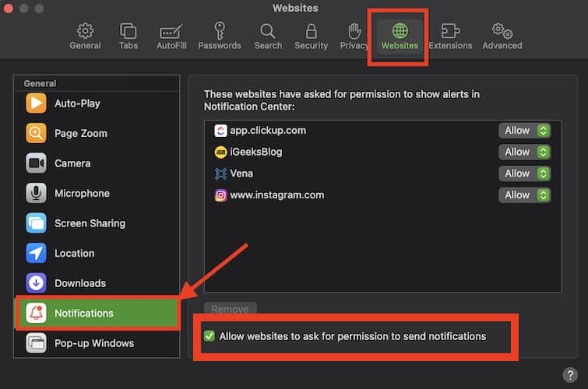Switch to the Tabs preferences pane
588x389 pixels.
[x=129, y=36]
